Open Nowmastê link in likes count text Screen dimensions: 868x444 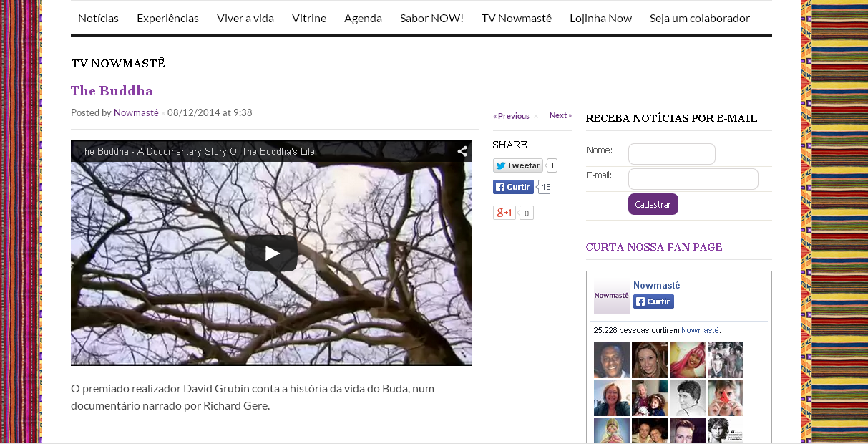(x=700, y=330)
